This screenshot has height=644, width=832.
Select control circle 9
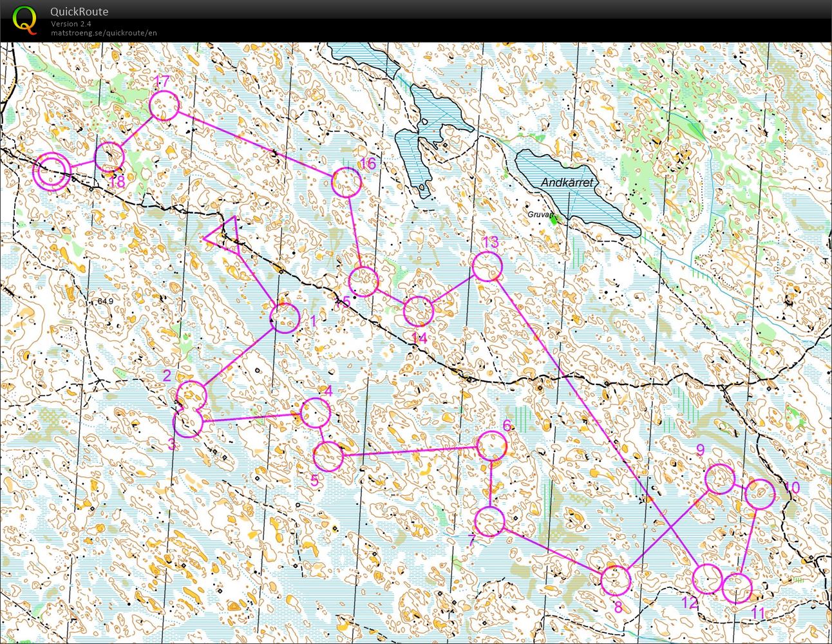[720, 479]
